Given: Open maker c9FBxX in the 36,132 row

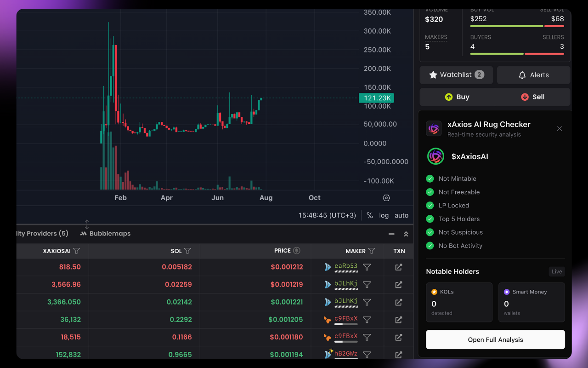Looking at the screenshot, I should (346, 318).
